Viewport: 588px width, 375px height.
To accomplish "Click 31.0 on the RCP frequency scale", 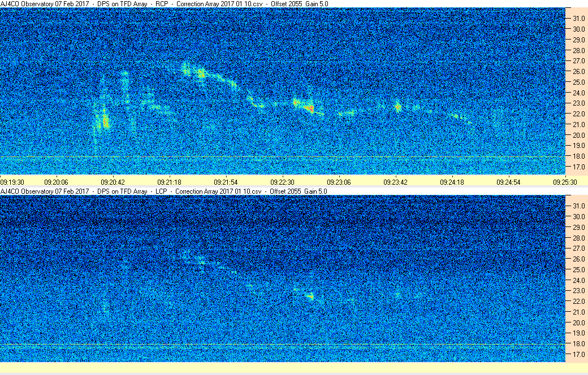I will click(x=578, y=19).
